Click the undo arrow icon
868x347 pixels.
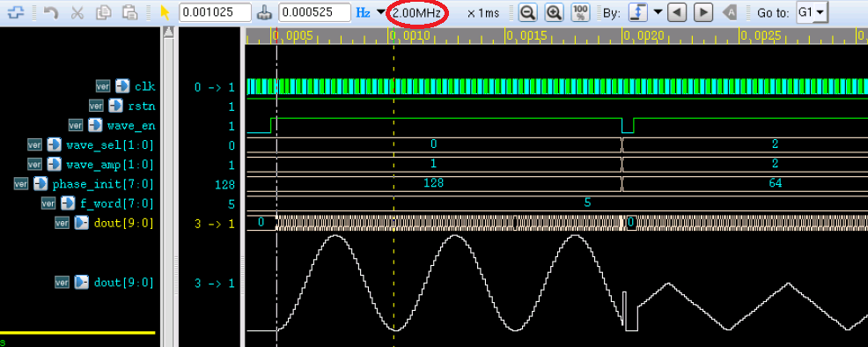(x=51, y=12)
